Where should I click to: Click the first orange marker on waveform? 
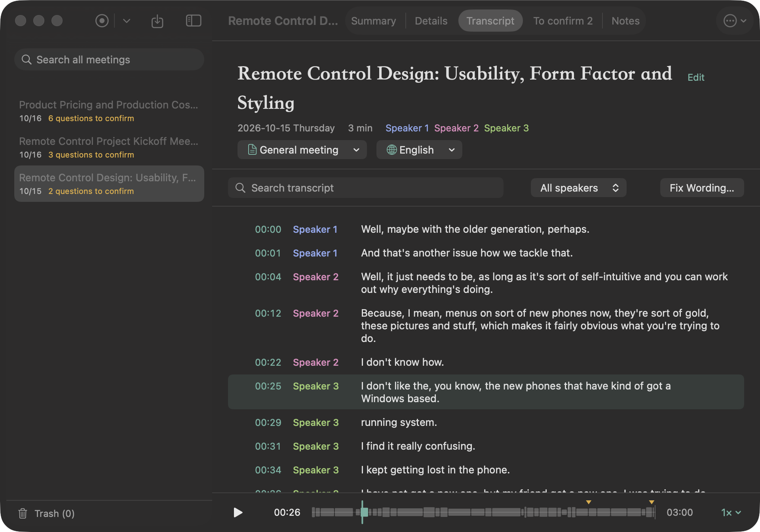(589, 502)
